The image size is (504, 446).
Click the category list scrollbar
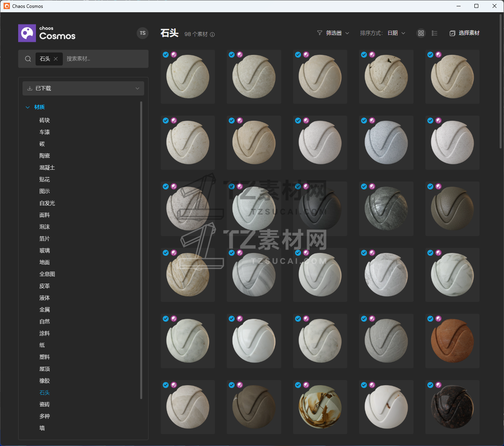click(141, 250)
